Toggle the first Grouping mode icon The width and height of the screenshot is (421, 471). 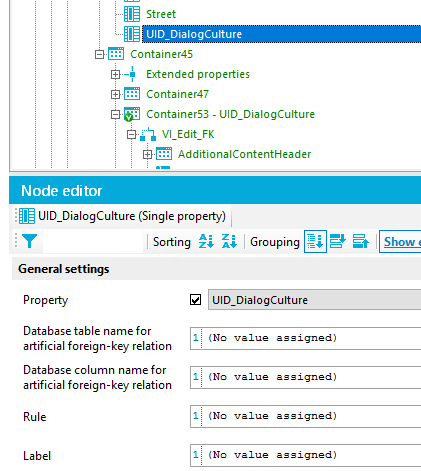(x=315, y=241)
